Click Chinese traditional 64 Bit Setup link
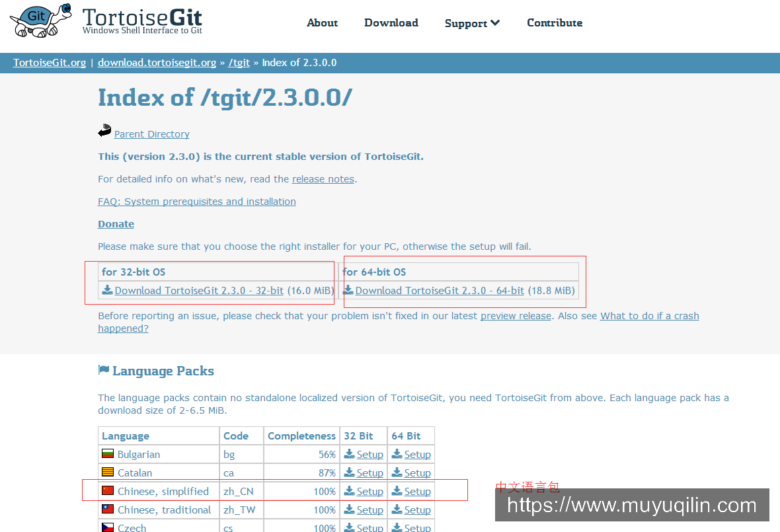Screen dimensions: 780x532 click(x=417, y=510)
